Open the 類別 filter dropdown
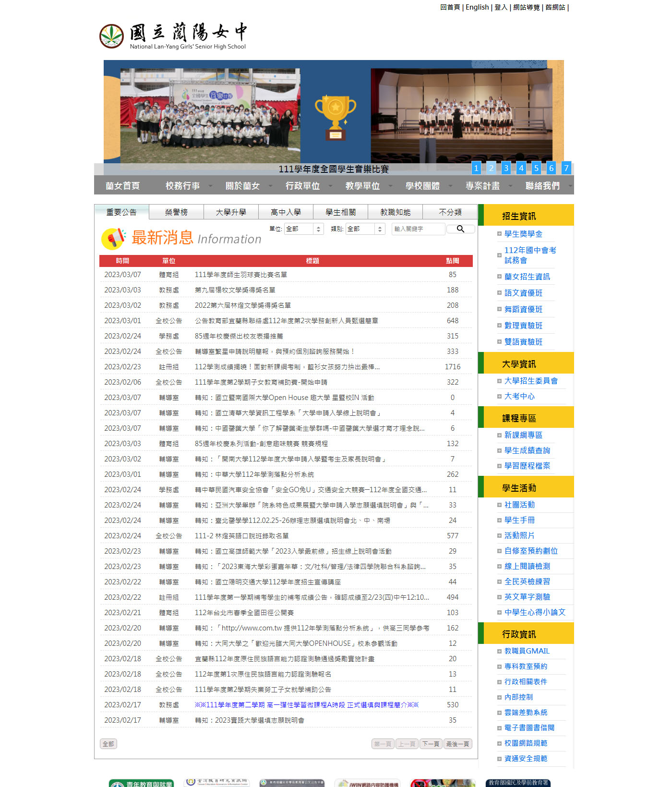 coord(365,229)
